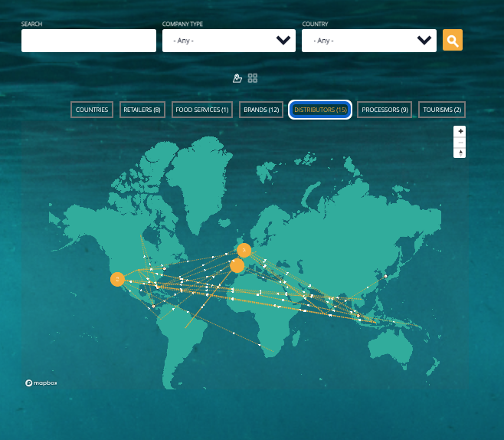The image size is (504, 440).
Task: Open the Company Type dropdown
Action: (x=228, y=41)
